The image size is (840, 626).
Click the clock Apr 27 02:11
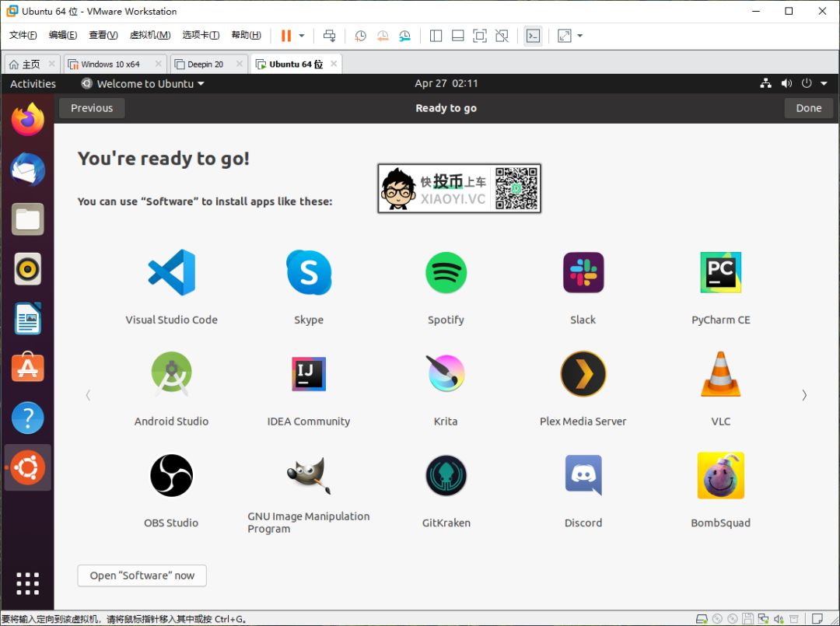(x=446, y=83)
